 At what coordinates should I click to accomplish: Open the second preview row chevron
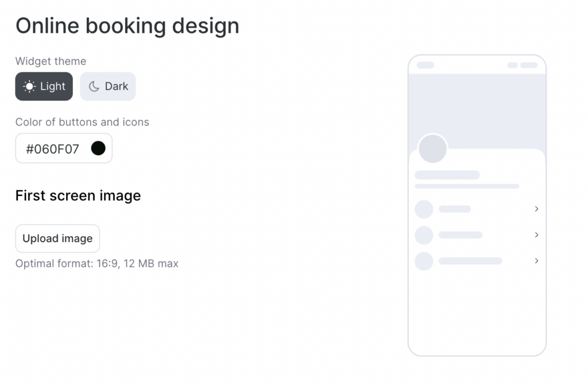[x=536, y=235]
